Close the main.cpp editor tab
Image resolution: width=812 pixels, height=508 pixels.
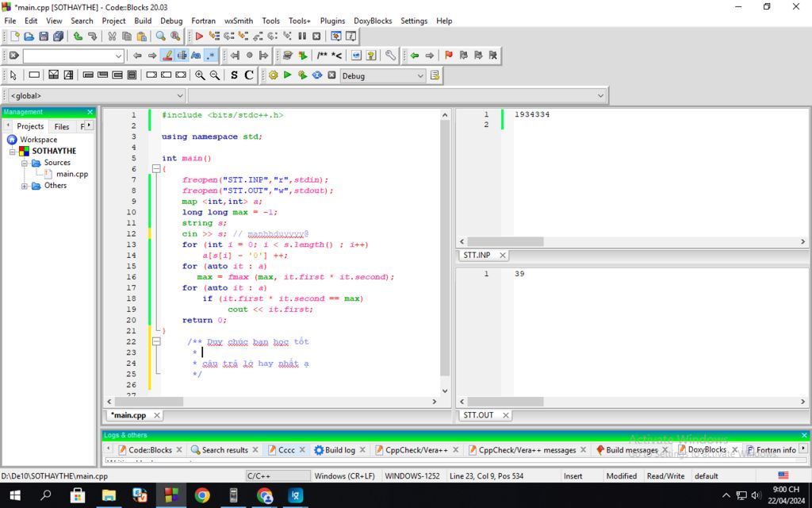[156, 415]
